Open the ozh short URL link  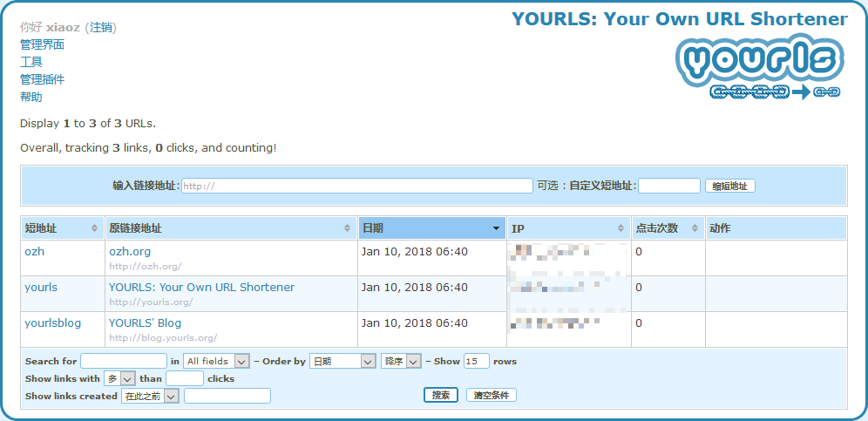point(34,252)
